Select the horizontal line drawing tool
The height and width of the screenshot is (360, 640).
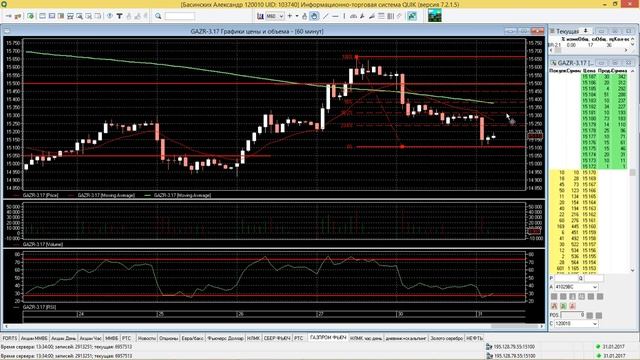335,16
